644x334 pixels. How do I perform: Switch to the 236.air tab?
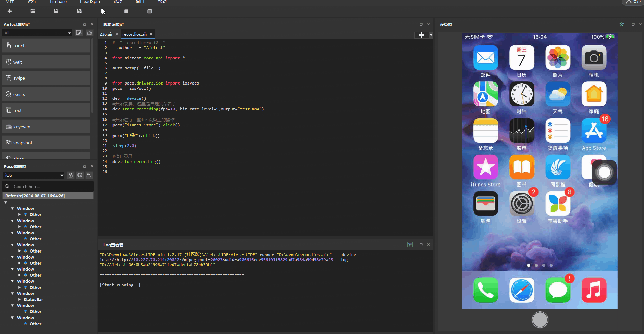pos(106,34)
